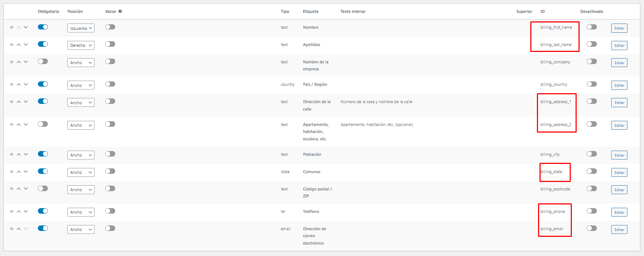
Task: Click the Posición column header
Action: point(75,11)
